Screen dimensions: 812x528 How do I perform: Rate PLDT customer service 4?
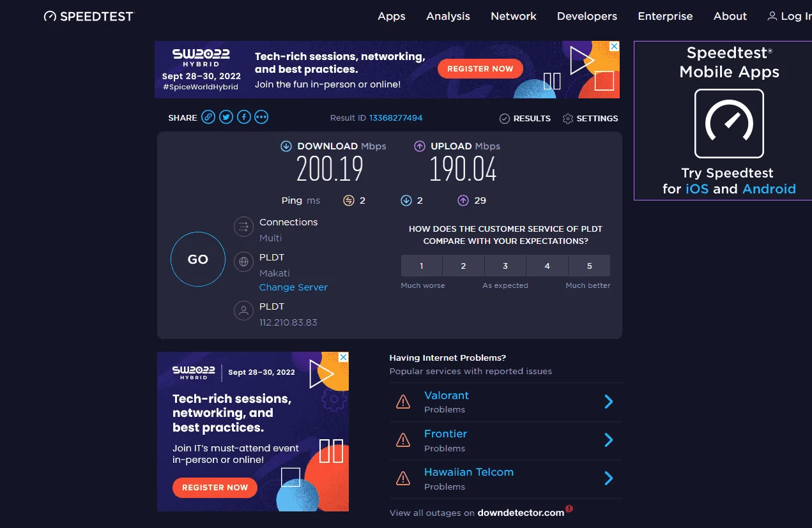coord(547,266)
